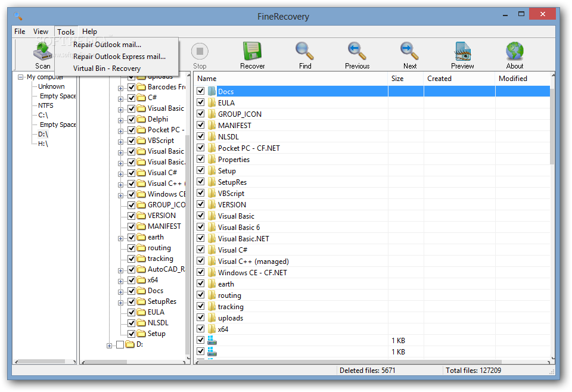Expand the D: node in the tree
Viewport: 572px width, 392px height.
click(x=109, y=346)
